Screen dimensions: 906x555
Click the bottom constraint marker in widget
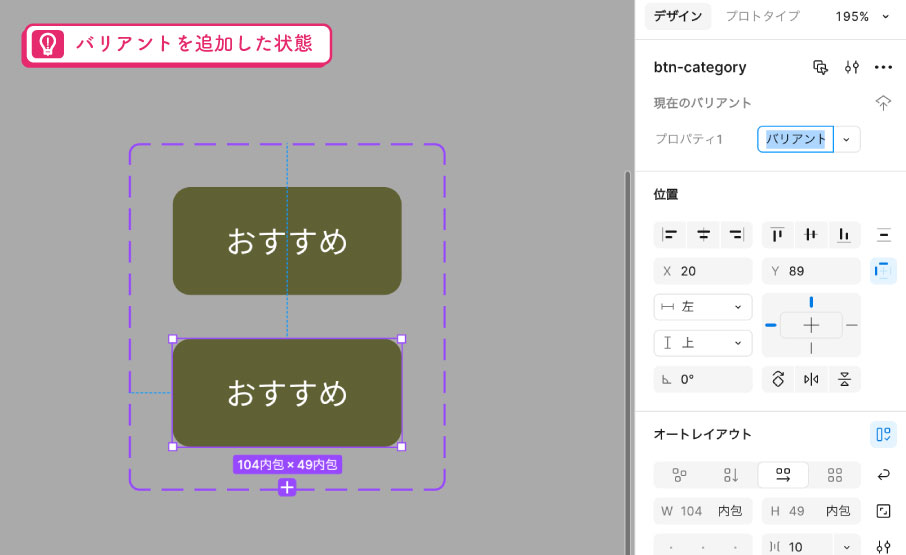[x=811, y=348]
